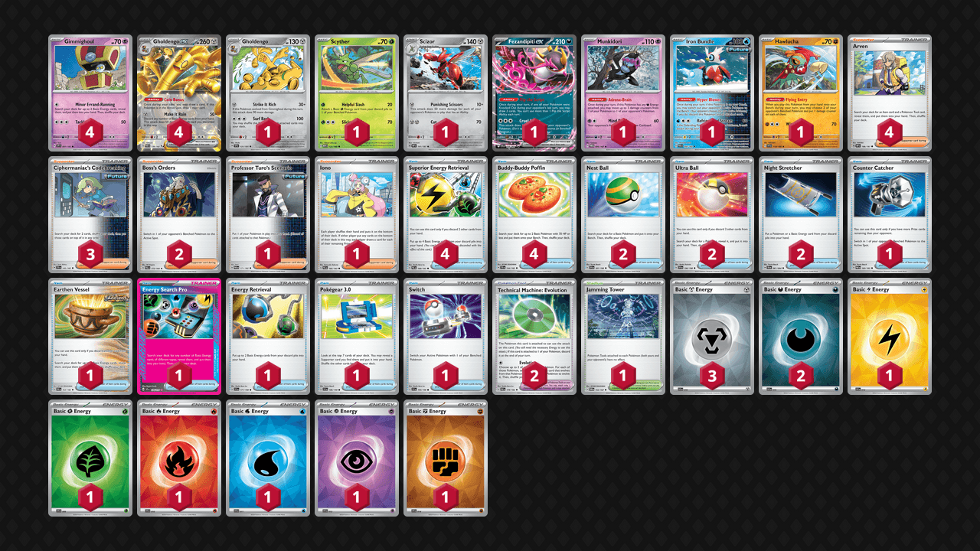Viewport: 980px width, 551px height.
Task: Select the Technical Machine: Evolution card
Action: coord(534,336)
